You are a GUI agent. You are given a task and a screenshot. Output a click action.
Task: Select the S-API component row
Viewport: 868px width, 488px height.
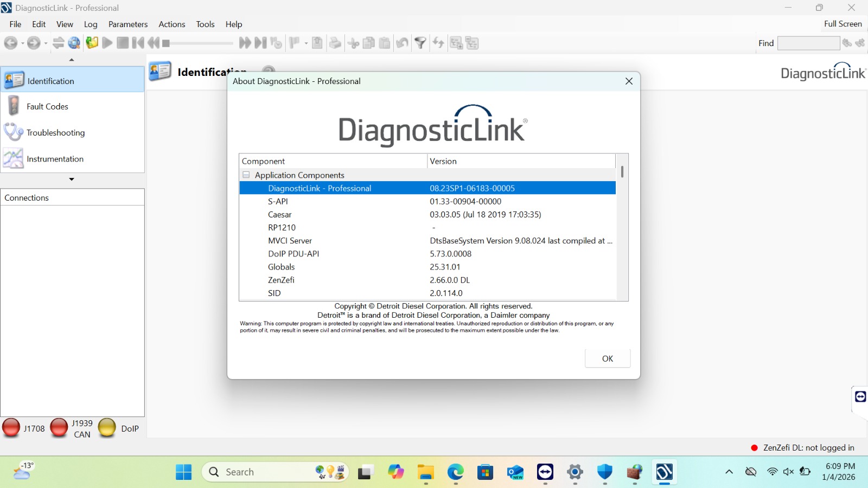(427, 201)
